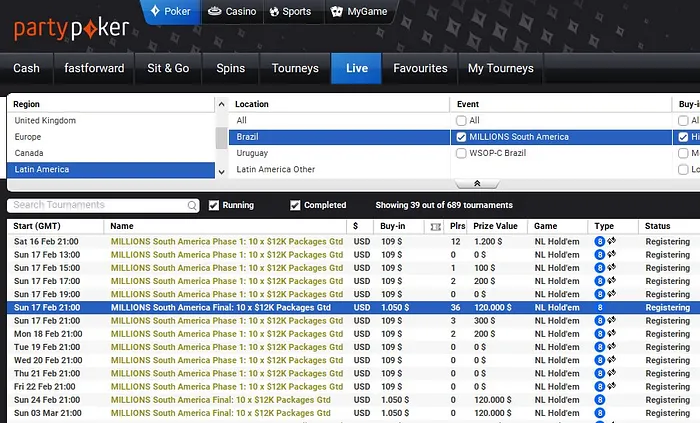Sort by Prize Value column header
This screenshot has width=700, height=423.
496,226
